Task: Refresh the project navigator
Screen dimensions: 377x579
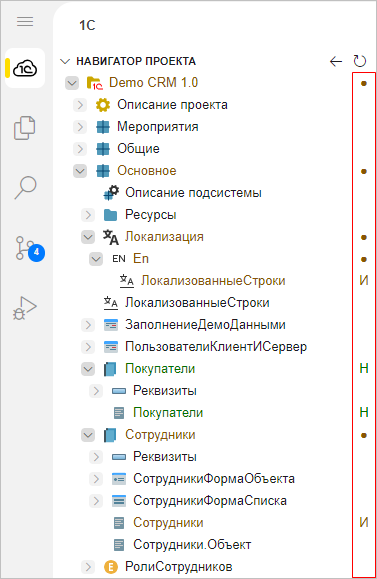Action: point(359,61)
